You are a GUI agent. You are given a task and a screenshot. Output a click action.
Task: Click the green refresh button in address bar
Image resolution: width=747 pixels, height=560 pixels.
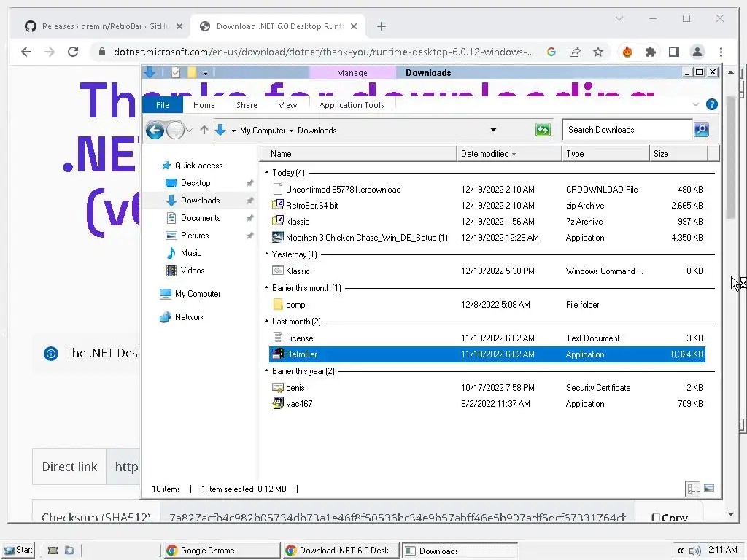[x=543, y=130]
